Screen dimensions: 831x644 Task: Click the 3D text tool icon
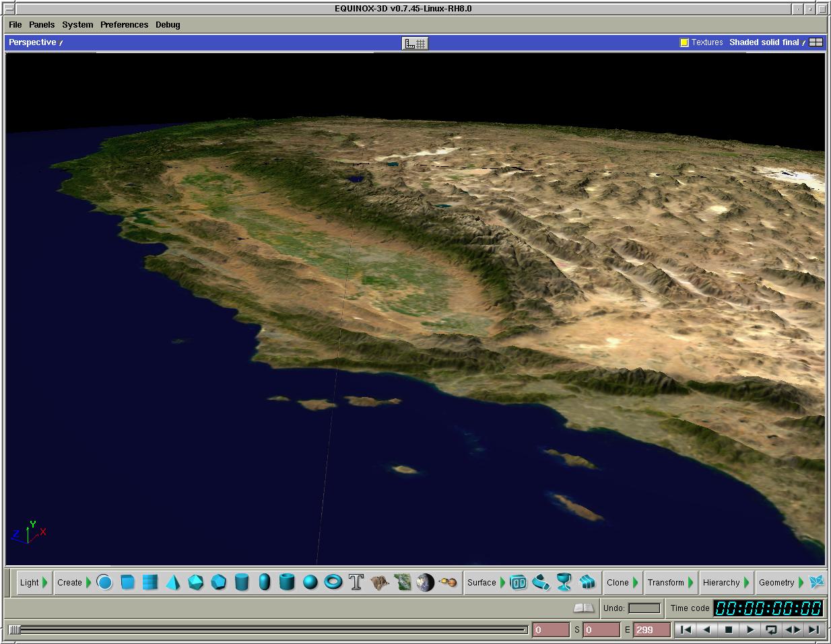click(356, 582)
